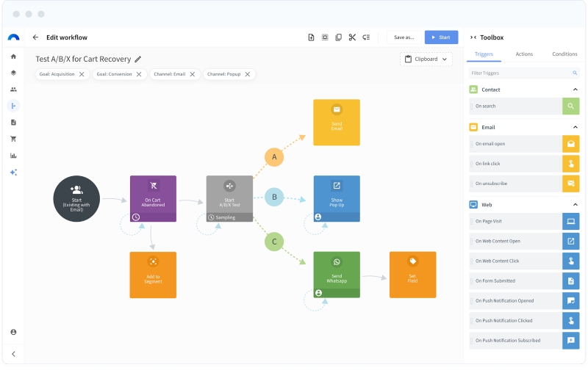Image resolution: width=588 pixels, height=373 pixels.
Task: Click the add new page icon in toolbar
Action: click(311, 37)
